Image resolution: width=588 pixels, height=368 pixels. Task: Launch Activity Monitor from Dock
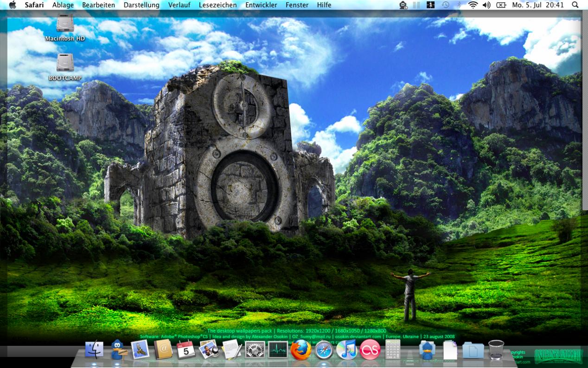[278, 350]
